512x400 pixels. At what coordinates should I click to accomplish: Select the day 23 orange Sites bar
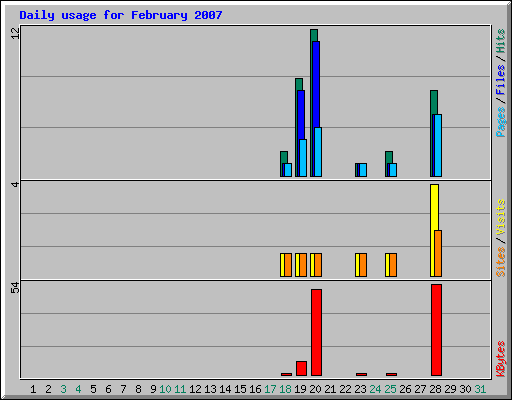[363, 265]
